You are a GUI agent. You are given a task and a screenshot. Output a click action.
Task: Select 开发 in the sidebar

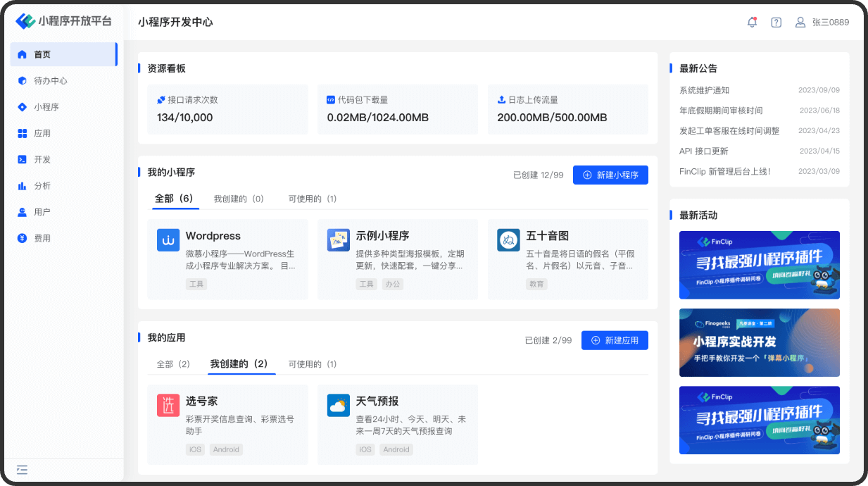[x=42, y=160]
